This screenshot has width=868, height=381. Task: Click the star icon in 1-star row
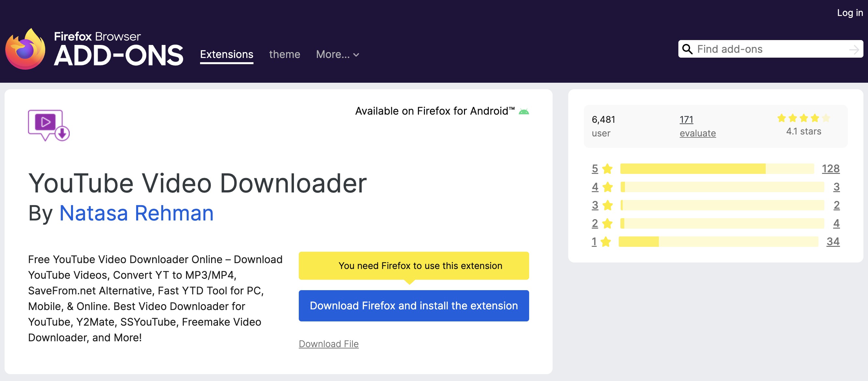click(x=605, y=241)
